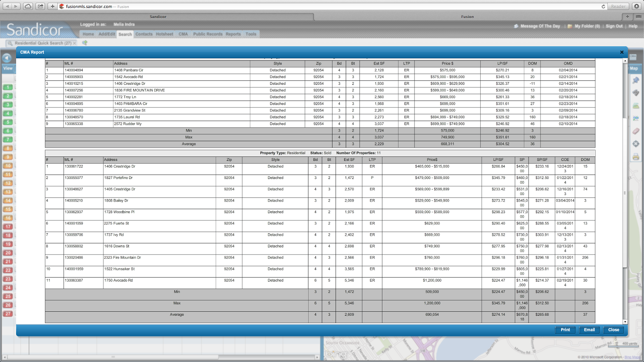Click the green layers icon in Map toolbar
This screenshot has height=362, width=644.
(636, 106)
